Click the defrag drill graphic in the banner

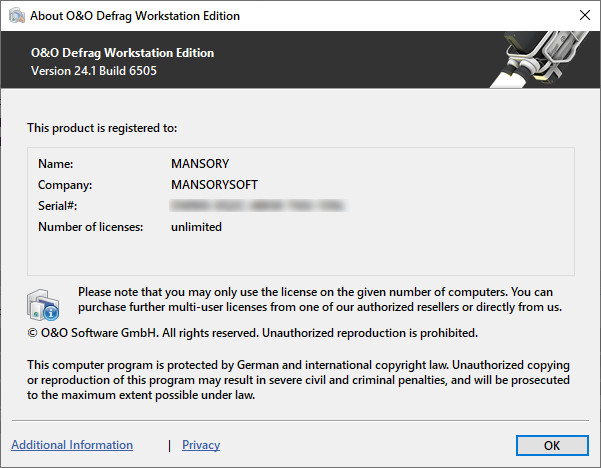[x=545, y=58]
